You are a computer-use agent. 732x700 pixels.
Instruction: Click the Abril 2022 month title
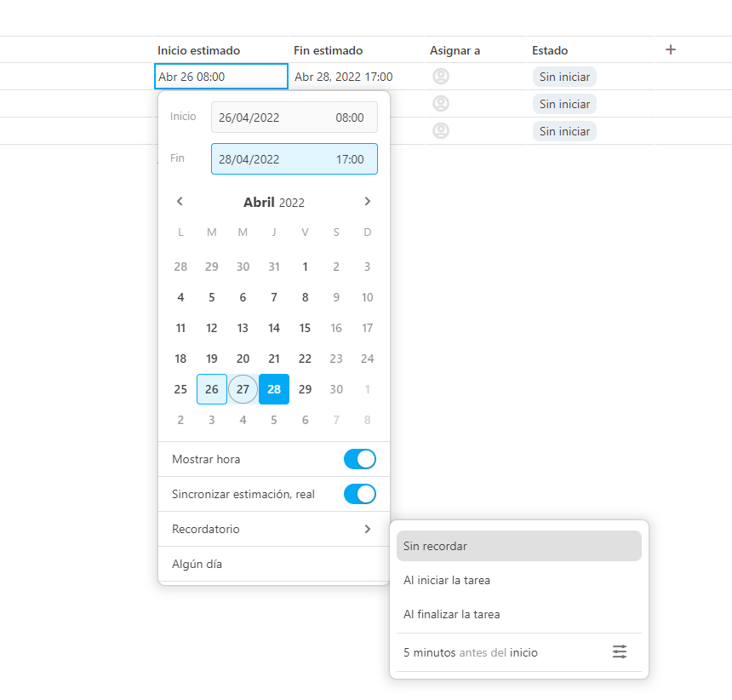[274, 202]
